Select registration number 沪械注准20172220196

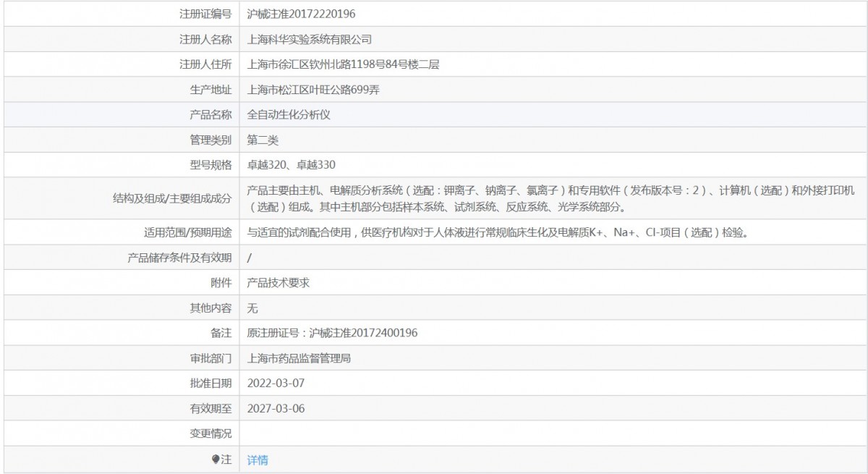coord(301,14)
